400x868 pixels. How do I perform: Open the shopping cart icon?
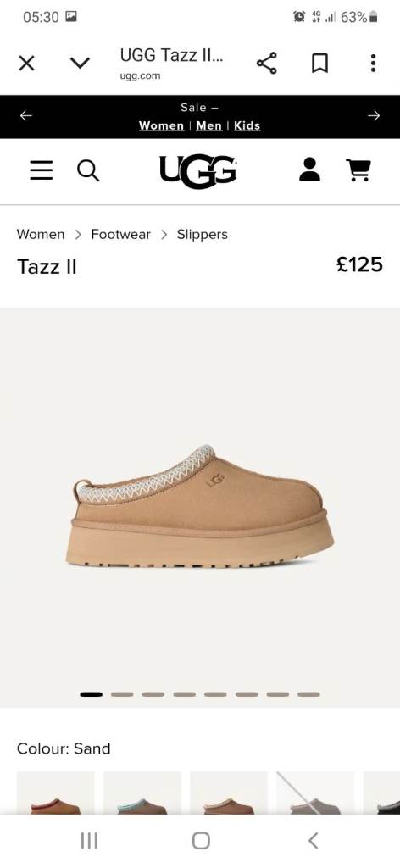[358, 170]
